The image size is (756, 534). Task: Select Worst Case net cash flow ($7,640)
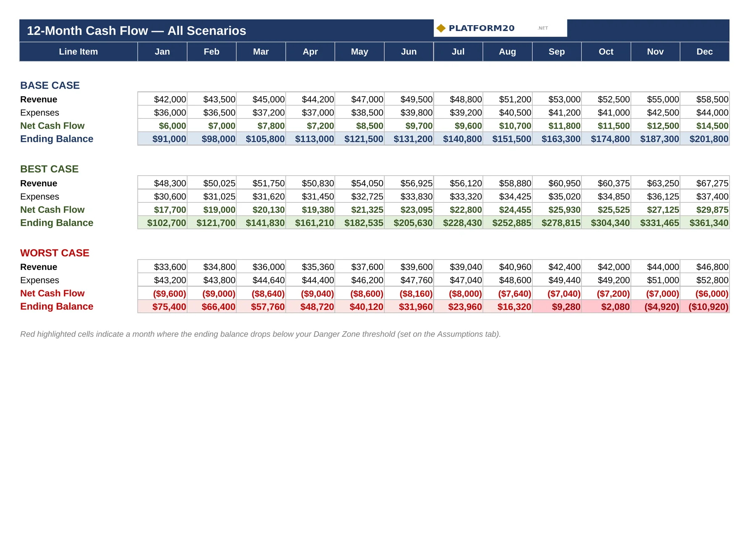508,293
